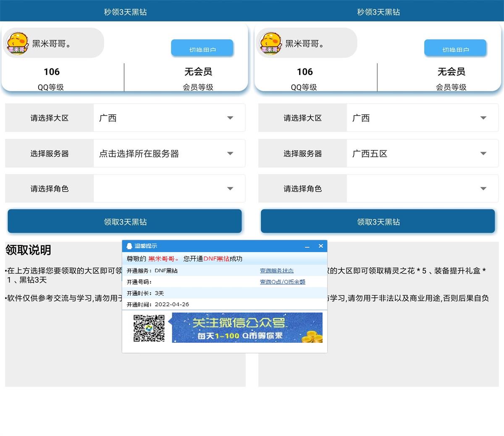Click the QQ penguin icon in the 温馨提示 dialog
The image size is (504, 436).
point(128,246)
